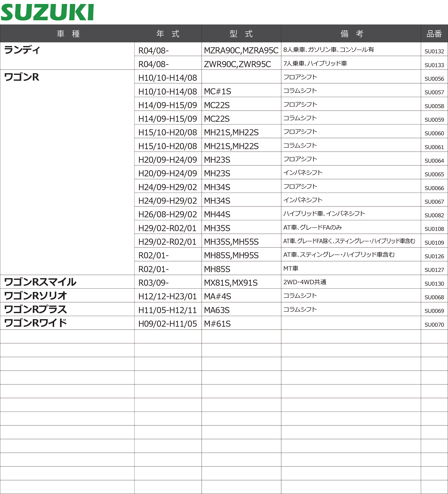448x494 pixels.
Task: Click the 備考 column header
Action: click(x=352, y=34)
